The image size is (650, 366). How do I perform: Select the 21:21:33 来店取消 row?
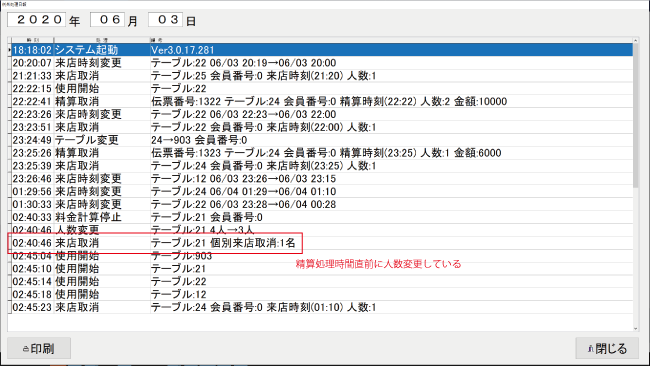(322, 75)
